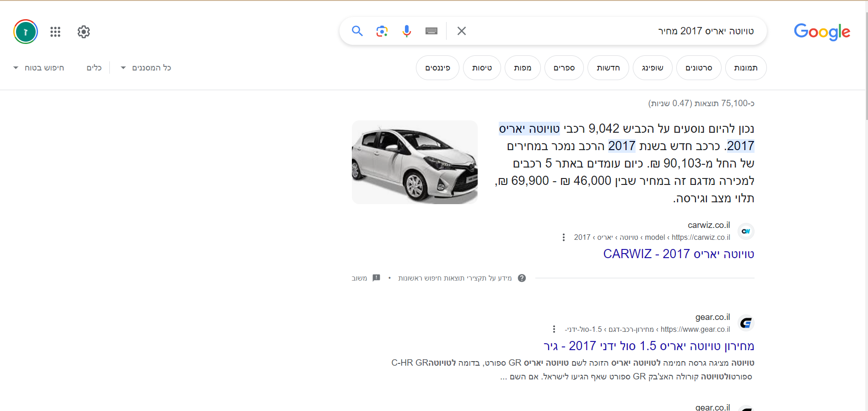
Task: Start voice search with microphone icon
Action: click(x=406, y=31)
